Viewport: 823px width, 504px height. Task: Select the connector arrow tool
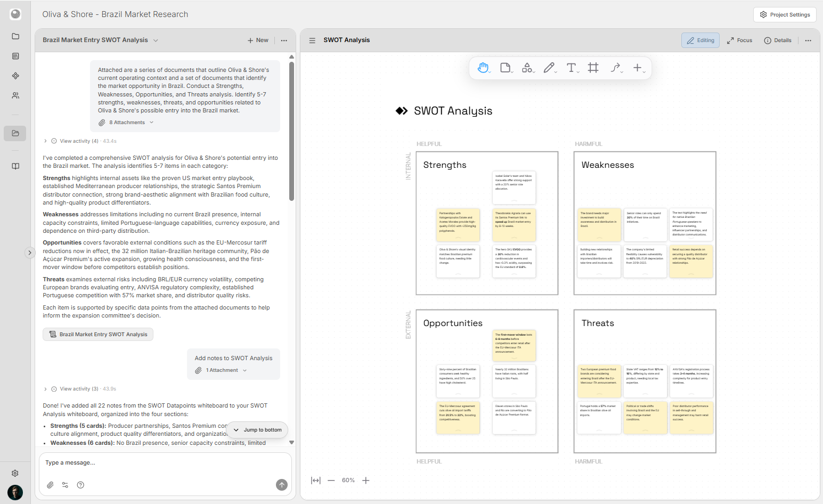pyautogui.click(x=615, y=68)
